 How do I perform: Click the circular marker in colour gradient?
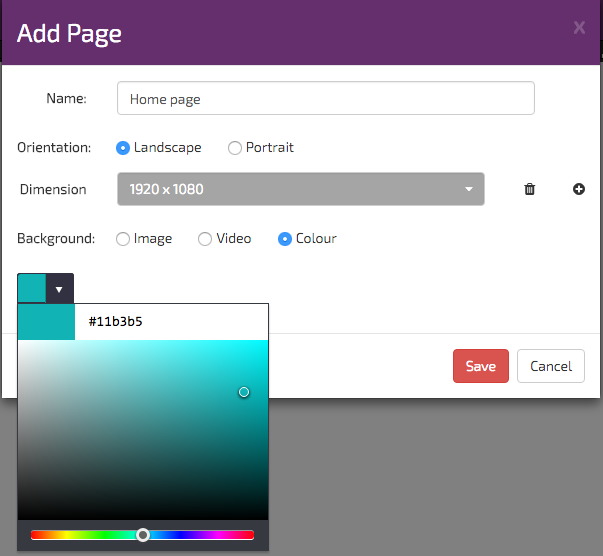(x=244, y=392)
